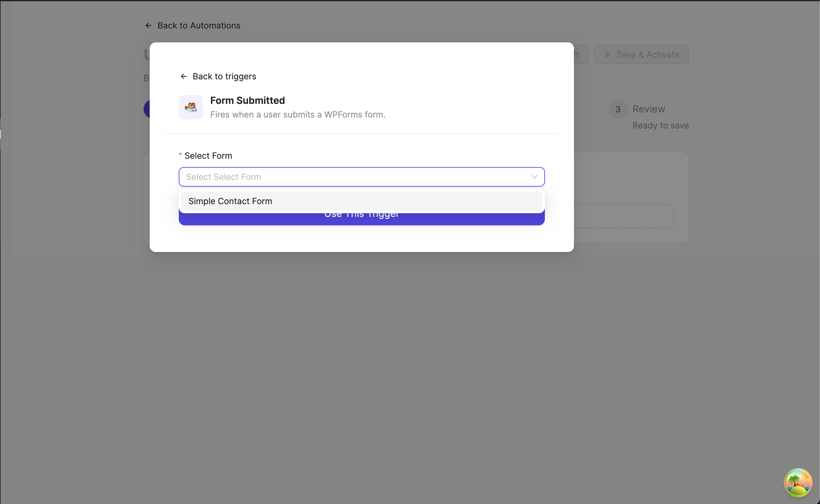Click the Back to Automations link
Viewport: 820px width, 504px height.
[x=193, y=25]
